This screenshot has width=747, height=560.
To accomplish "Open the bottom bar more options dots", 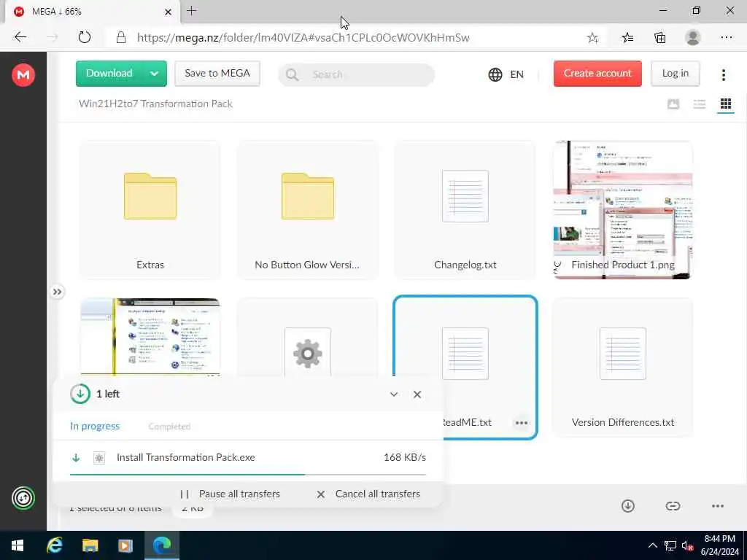I will 718,506.
